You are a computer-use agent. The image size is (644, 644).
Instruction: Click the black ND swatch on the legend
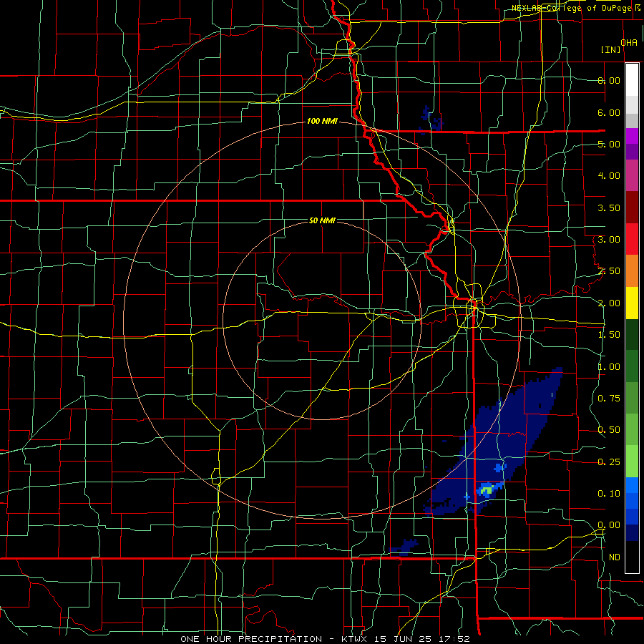click(x=632, y=557)
